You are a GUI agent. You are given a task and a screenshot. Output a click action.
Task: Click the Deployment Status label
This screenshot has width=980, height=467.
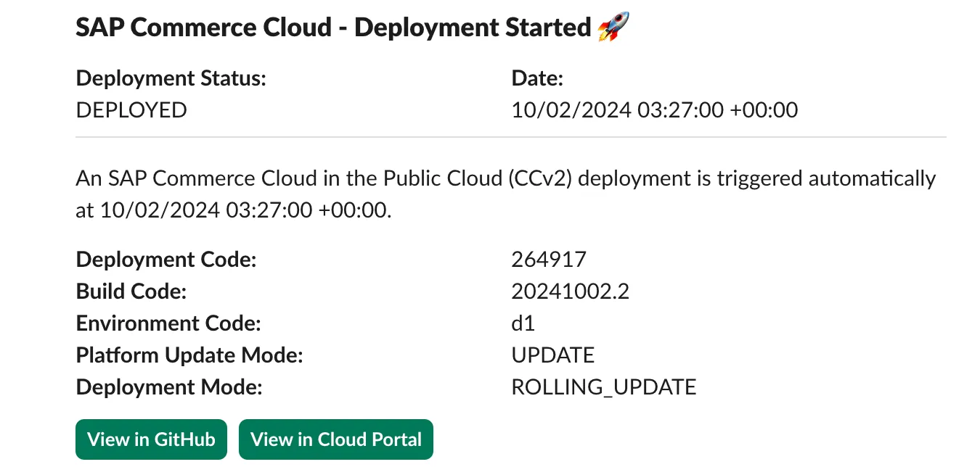coord(171,78)
